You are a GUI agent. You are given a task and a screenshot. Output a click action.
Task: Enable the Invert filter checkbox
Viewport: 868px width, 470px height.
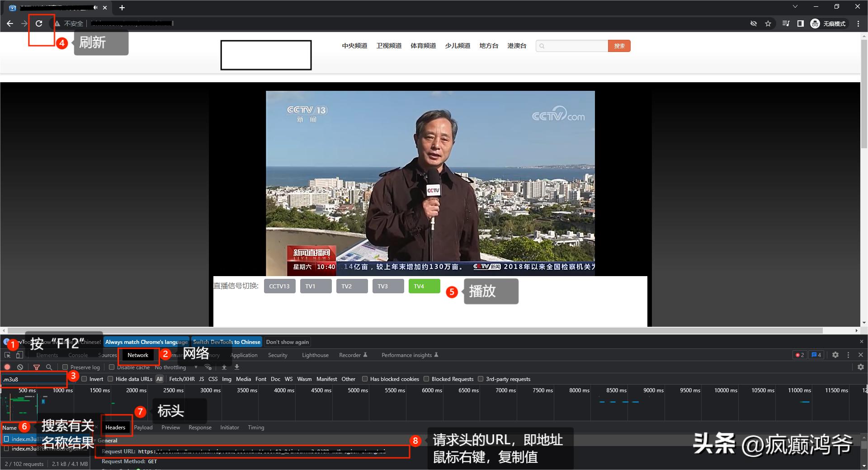point(85,379)
